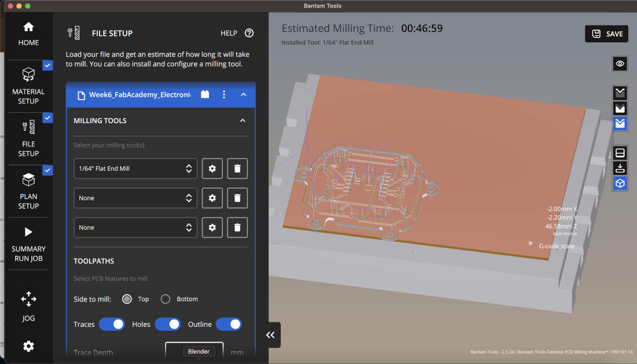Screen dimensions: 637x364
Task: Switch to the front view icon
Action: (x=620, y=153)
